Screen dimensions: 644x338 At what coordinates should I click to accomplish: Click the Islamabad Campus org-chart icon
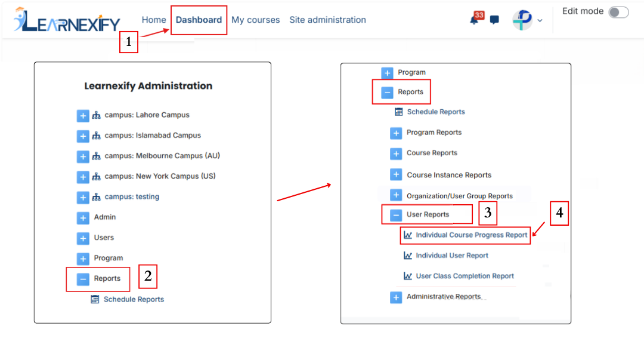(96, 136)
